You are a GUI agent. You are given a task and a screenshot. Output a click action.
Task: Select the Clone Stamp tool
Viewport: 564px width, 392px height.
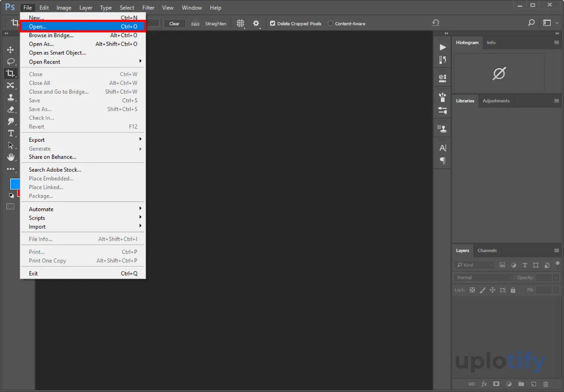tap(11, 97)
